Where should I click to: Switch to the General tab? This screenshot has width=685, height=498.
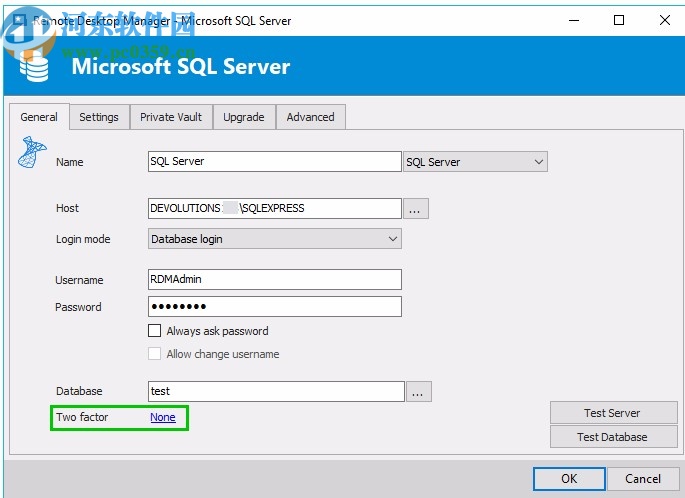pos(39,117)
